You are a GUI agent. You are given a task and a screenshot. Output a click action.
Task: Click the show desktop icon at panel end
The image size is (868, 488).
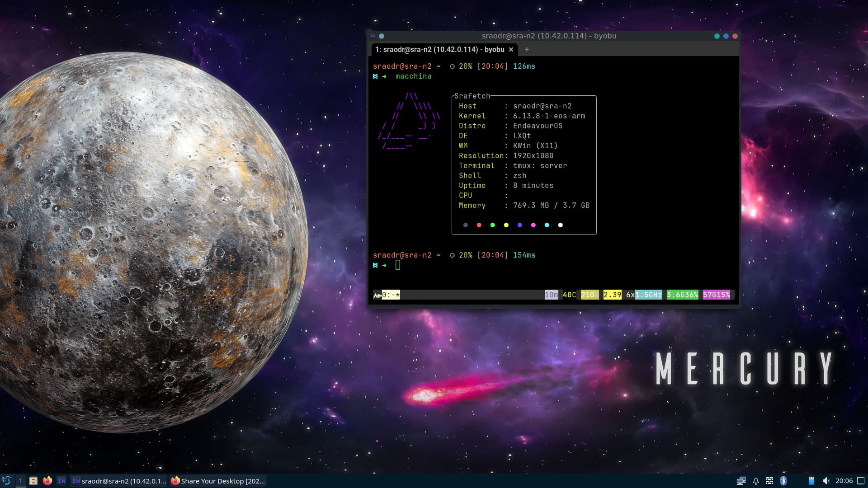[x=861, y=481]
